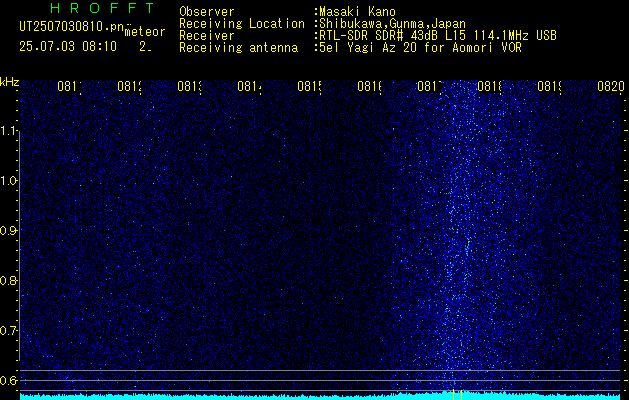The image size is (629, 400).
Task: Click the 0.8 frequency axis label
Action: 9,280
